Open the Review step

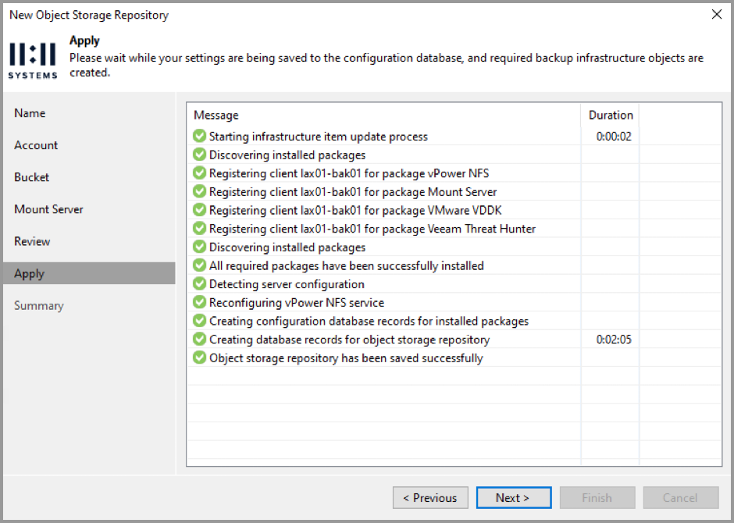(32, 241)
